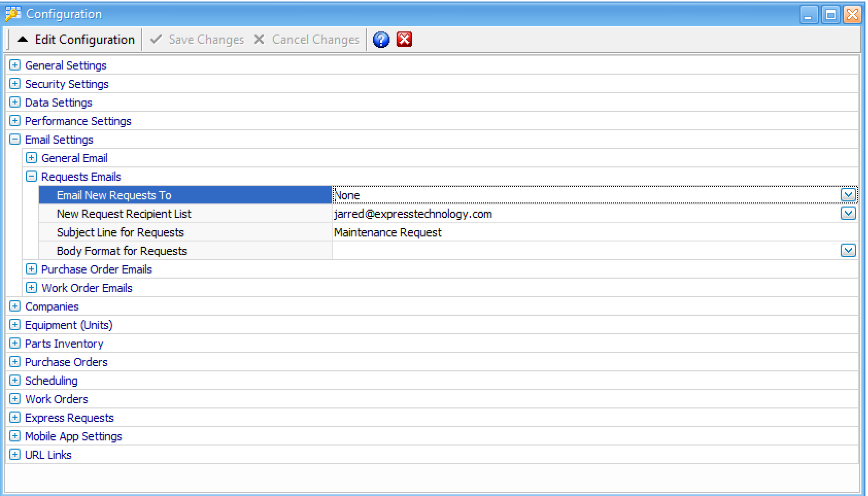Click the Requests Emails label
The width and height of the screenshot is (868, 496).
[81, 177]
